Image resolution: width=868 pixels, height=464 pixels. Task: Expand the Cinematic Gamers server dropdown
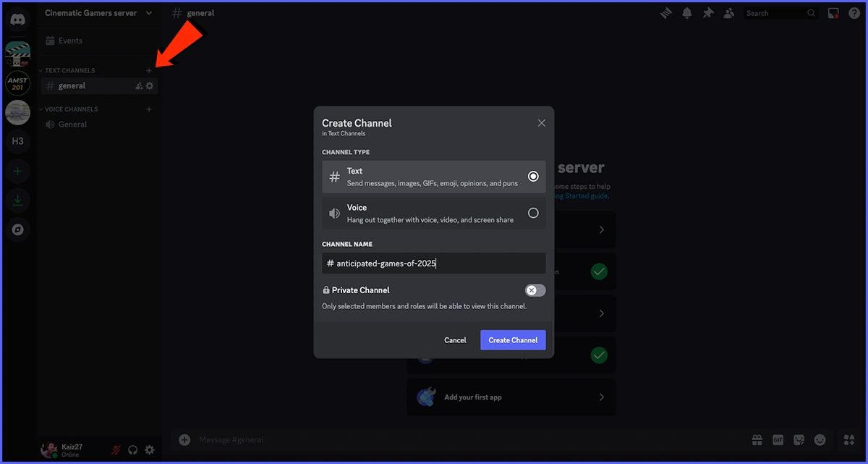[x=149, y=13]
